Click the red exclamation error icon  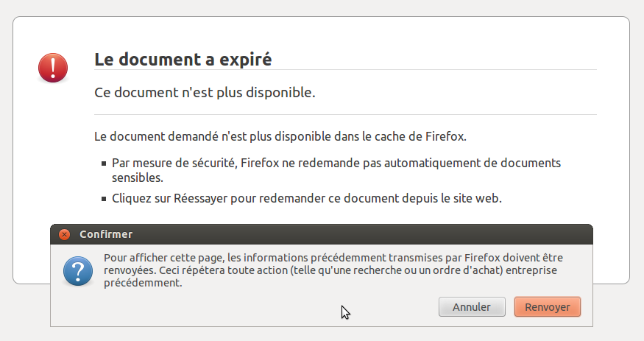pos(53,68)
